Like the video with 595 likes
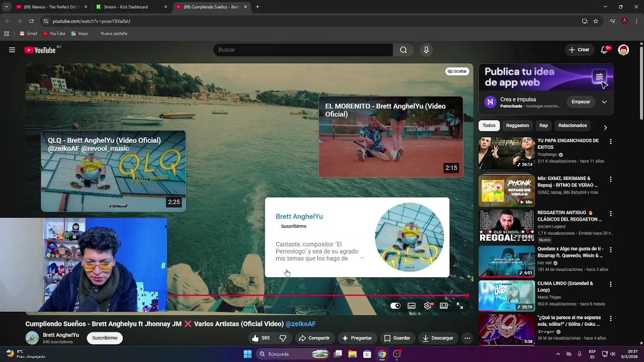 click(262, 338)
